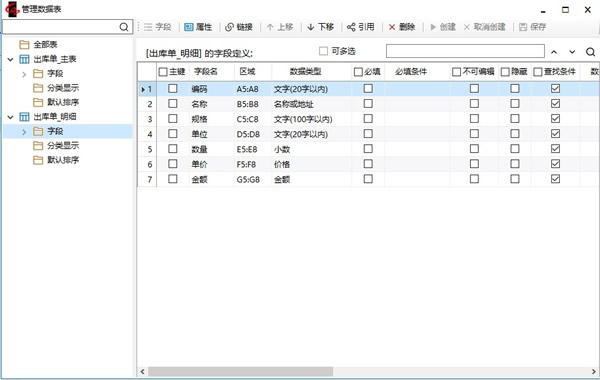Image resolution: width=600 pixels, height=380 pixels.
Task: Select row header number 7
Action: click(147, 179)
